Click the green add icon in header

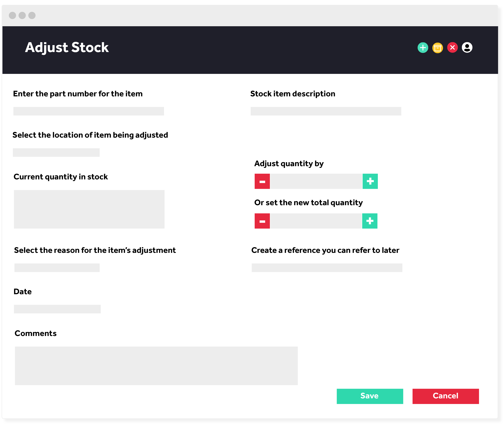pyautogui.click(x=423, y=48)
